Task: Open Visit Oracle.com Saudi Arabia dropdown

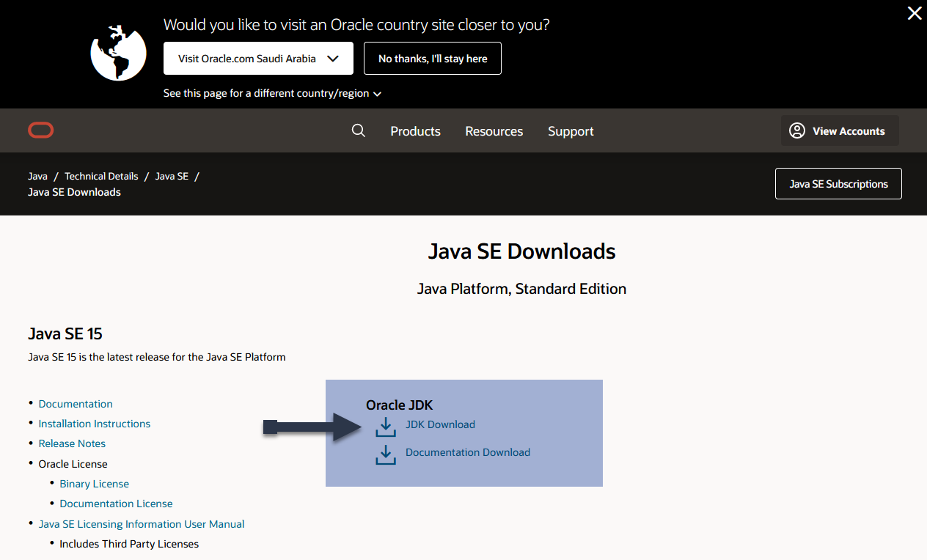Action: (258, 59)
